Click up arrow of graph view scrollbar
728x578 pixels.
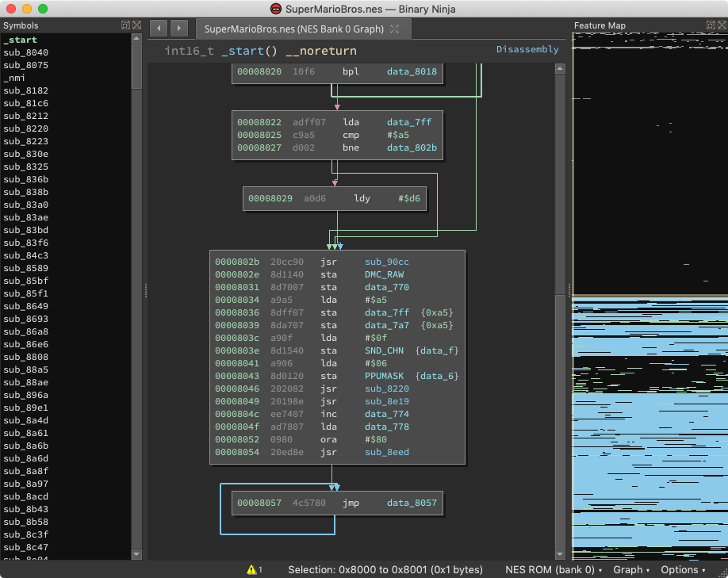[560, 69]
